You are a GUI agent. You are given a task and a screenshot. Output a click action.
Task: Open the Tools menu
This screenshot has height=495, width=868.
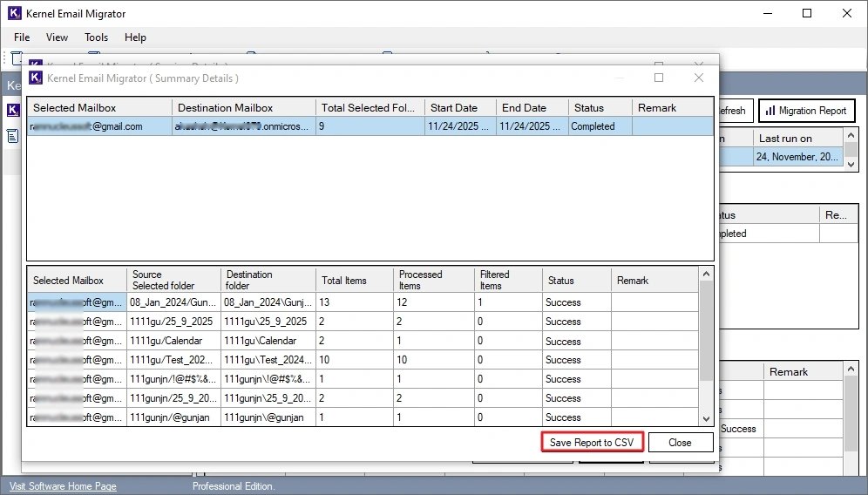point(97,37)
